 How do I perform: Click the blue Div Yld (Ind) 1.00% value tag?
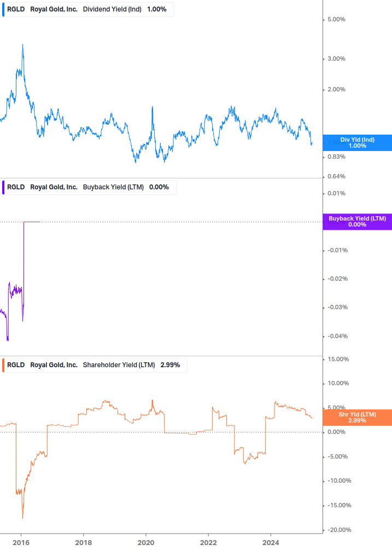coord(358,143)
